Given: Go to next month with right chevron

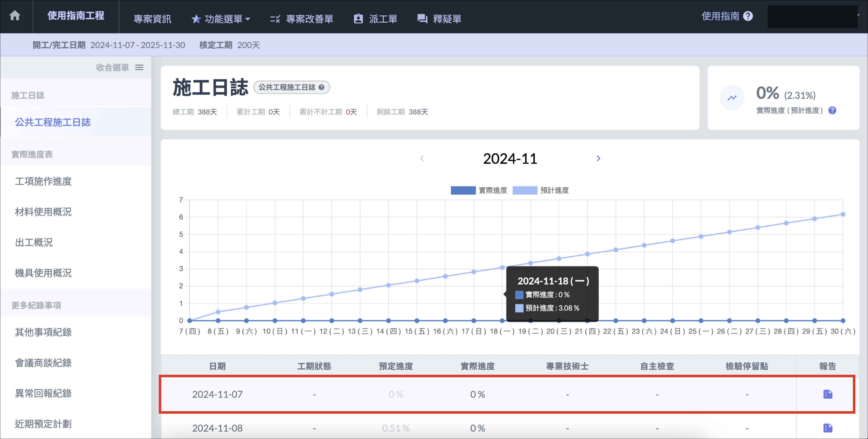Looking at the screenshot, I should pyautogui.click(x=598, y=158).
